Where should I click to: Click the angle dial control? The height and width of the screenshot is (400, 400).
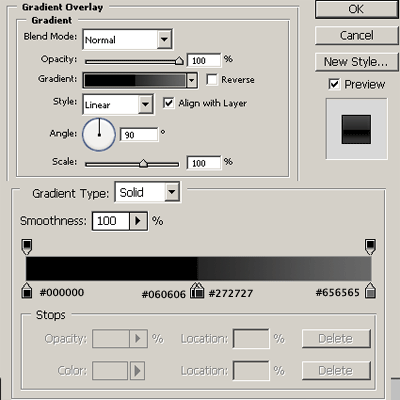(x=99, y=134)
